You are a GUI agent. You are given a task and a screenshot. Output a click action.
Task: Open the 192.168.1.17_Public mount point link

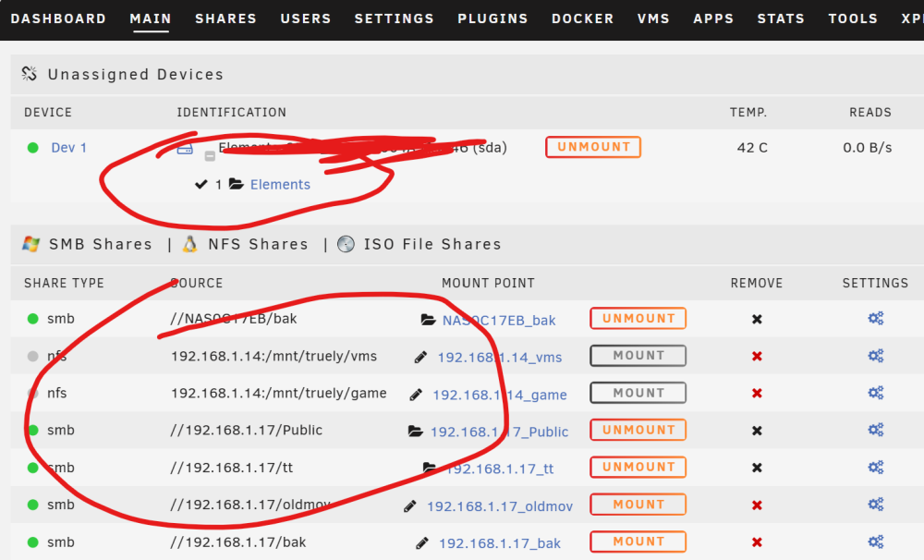[x=499, y=432]
